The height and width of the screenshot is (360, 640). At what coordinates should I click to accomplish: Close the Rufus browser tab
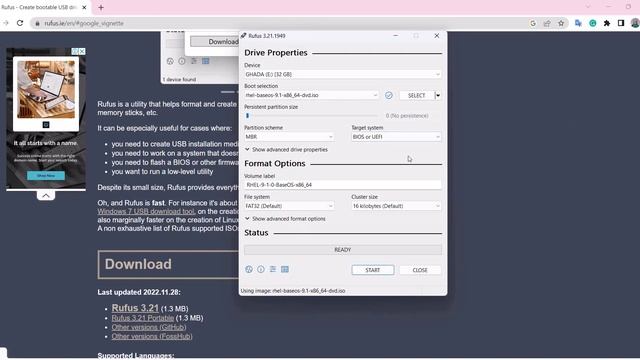84,7
